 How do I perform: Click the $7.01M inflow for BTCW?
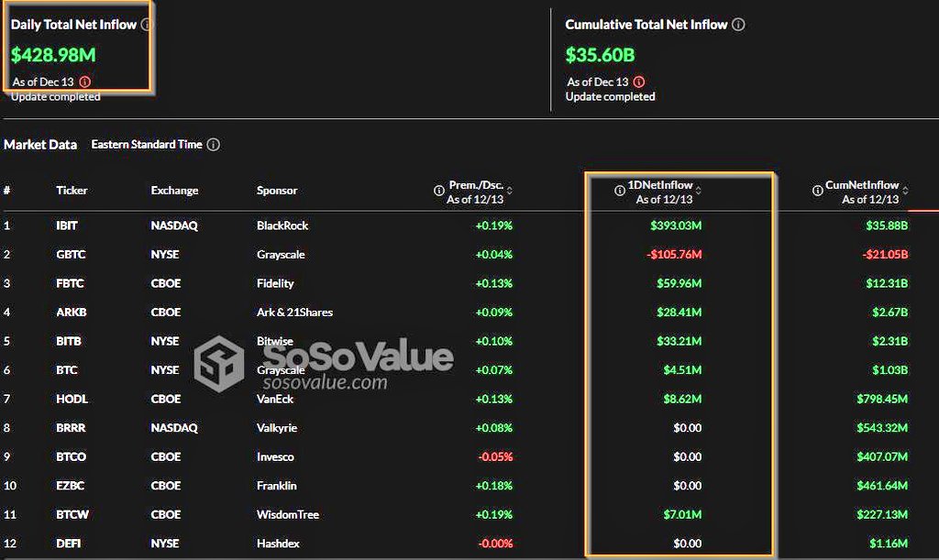(682, 514)
